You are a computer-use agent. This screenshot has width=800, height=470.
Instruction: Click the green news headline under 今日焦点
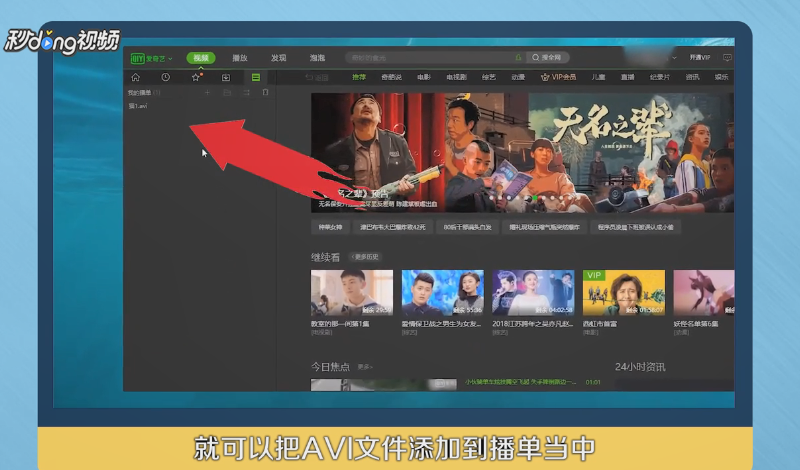pyautogui.click(x=520, y=382)
